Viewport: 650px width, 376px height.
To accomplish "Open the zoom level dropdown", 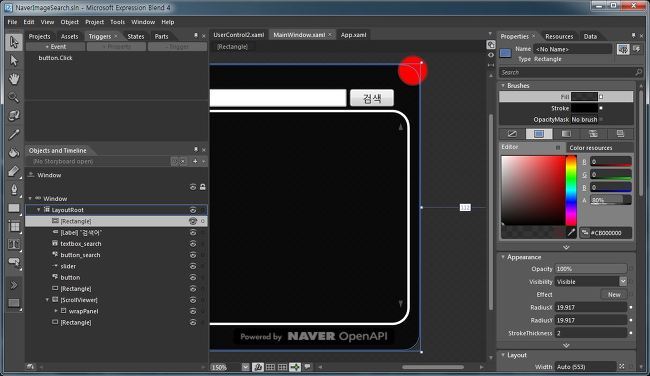I will 245,367.
